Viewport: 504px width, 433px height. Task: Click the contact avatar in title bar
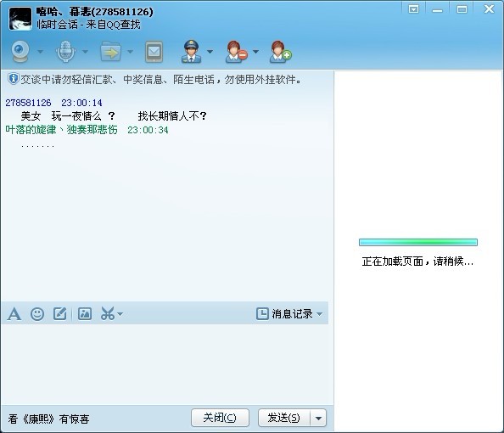(20, 19)
